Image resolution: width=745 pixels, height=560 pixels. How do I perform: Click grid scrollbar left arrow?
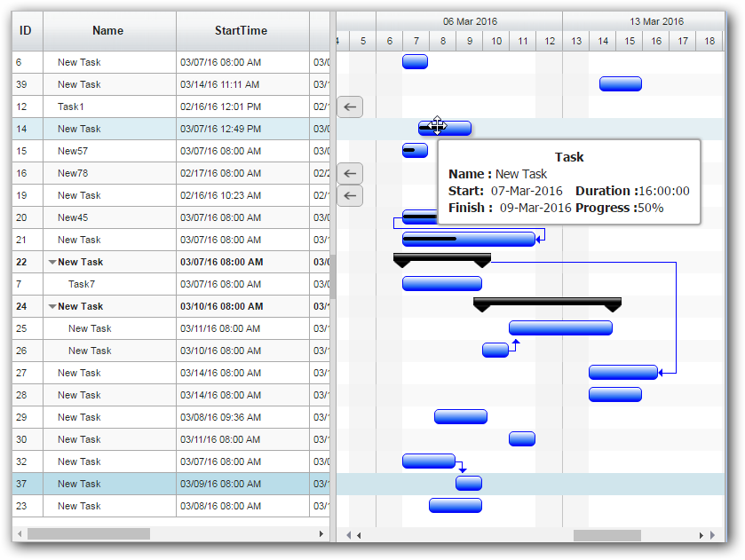coord(20,534)
